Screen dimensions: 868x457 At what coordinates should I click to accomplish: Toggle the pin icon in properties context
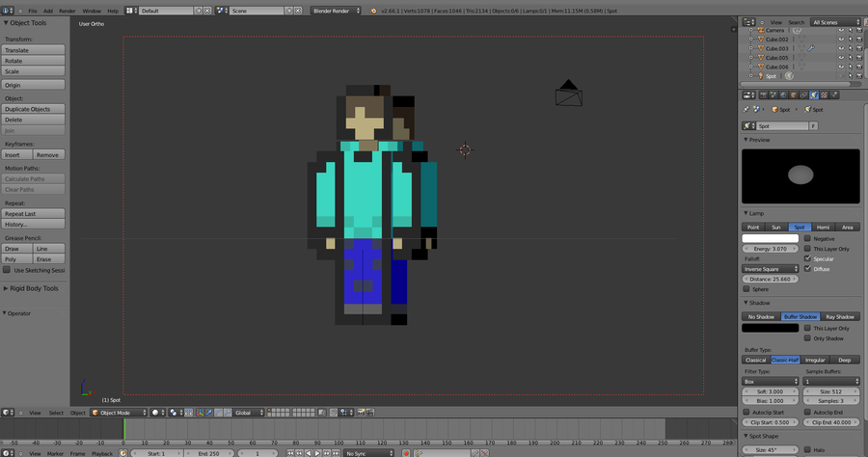click(746, 110)
